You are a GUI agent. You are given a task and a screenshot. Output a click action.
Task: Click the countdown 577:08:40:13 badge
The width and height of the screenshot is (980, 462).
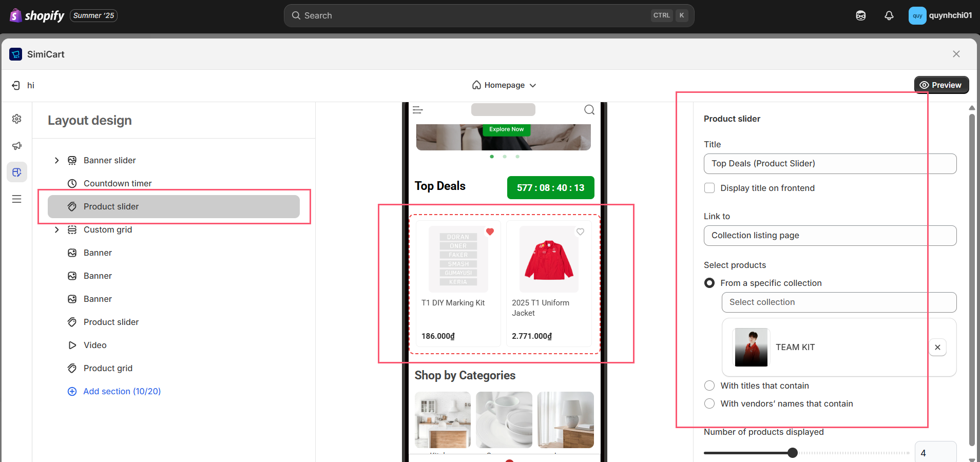(551, 188)
